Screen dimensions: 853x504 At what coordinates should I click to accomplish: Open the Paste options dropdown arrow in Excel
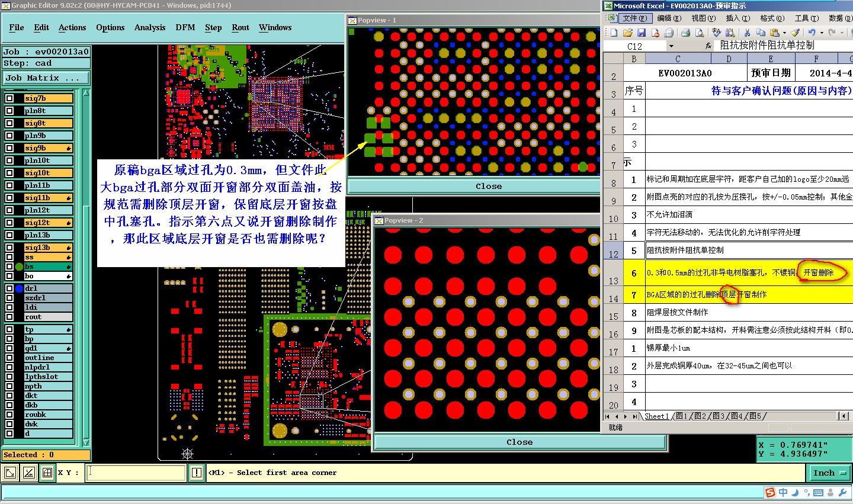coord(784,33)
